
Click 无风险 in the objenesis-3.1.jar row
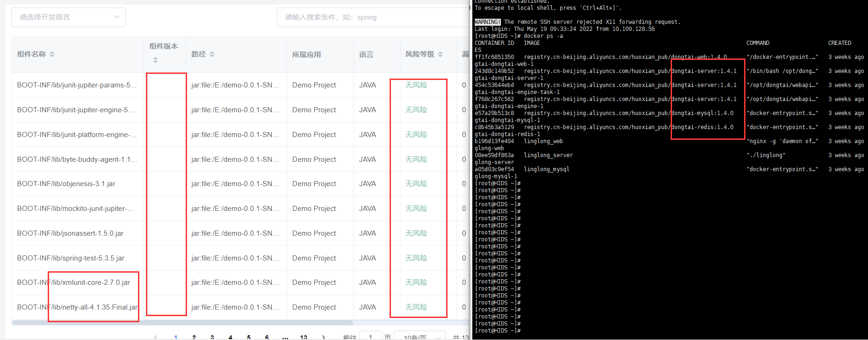416,184
